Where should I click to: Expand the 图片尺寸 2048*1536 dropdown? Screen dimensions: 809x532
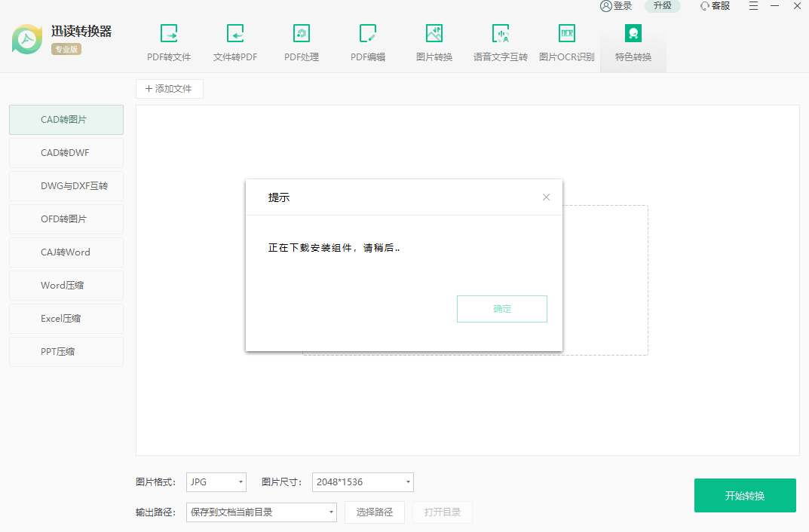pos(363,482)
